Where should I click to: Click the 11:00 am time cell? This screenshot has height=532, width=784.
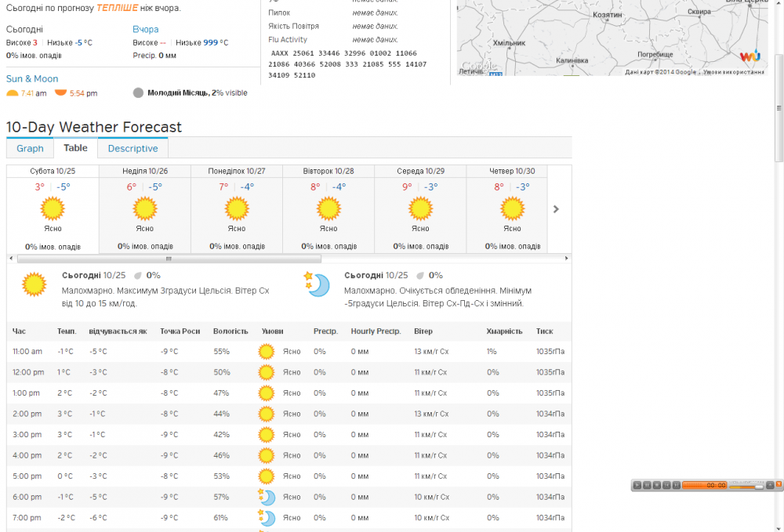click(27, 352)
